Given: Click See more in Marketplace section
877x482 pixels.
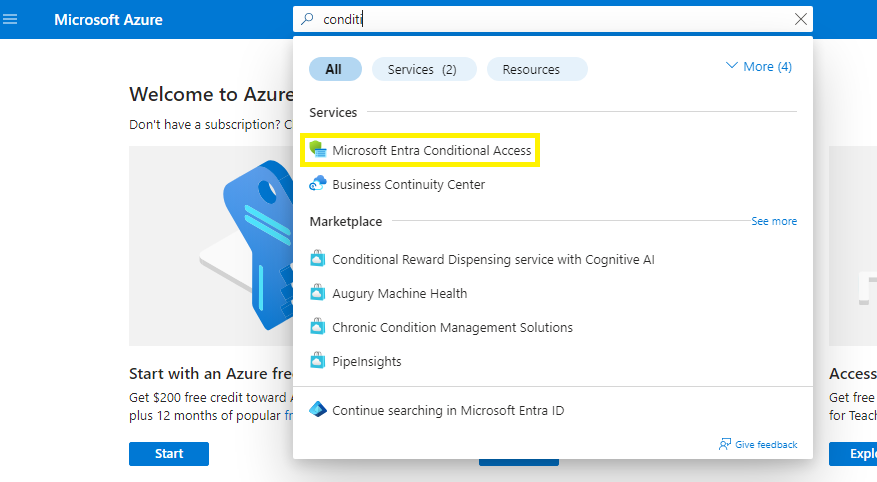Looking at the screenshot, I should [x=774, y=221].
